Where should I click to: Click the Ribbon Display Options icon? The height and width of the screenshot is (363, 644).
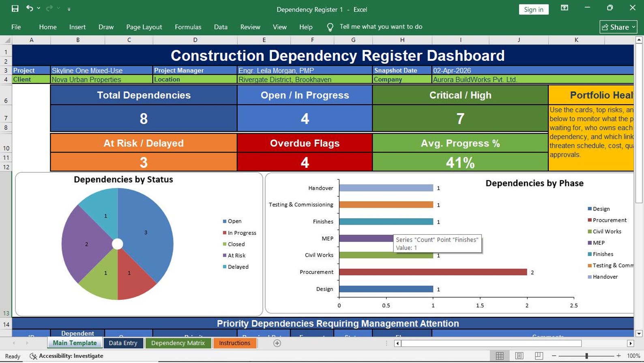[x=565, y=8]
